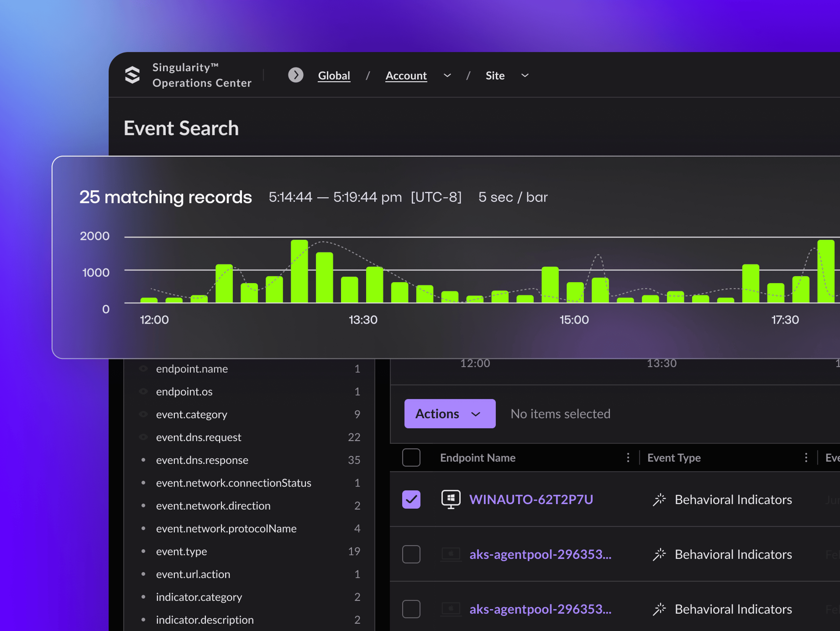Image resolution: width=840 pixels, height=631 pixels.
Task: Open the first aks-agentpool-296353 endpoint link
Action: coord(540,554)
